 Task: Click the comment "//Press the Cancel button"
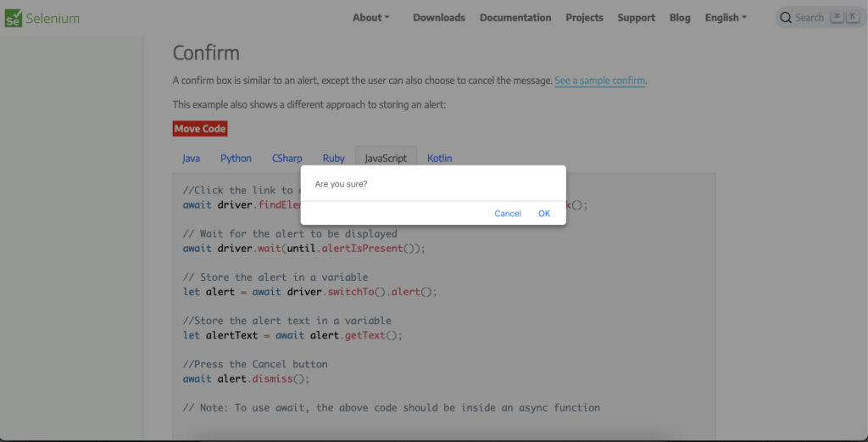[255, 364]
